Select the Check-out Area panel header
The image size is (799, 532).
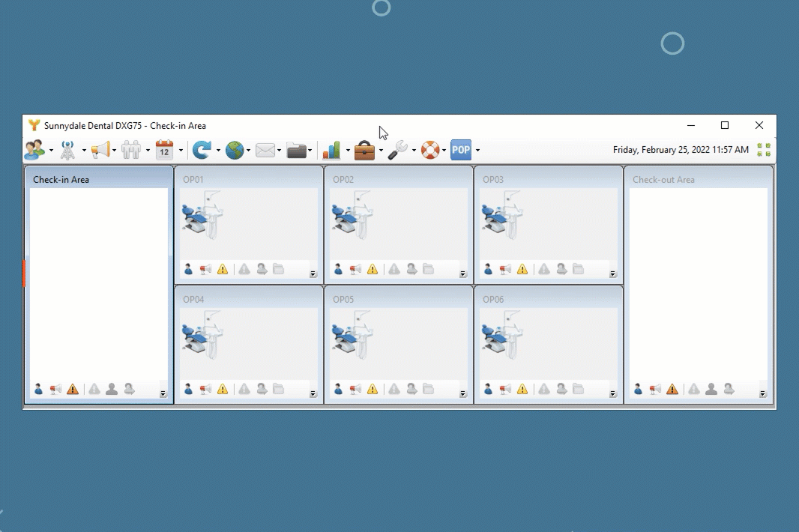tap(698, 179)
